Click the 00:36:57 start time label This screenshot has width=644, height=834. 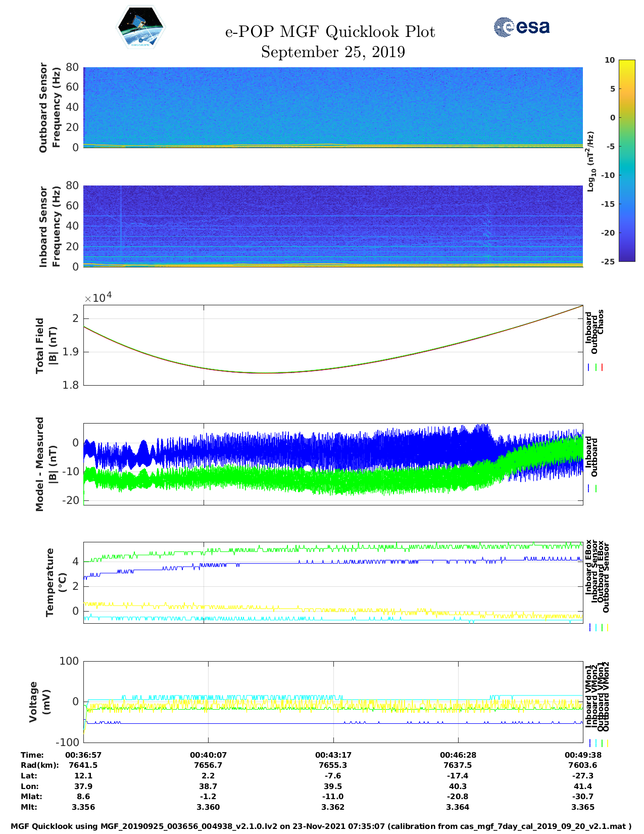tap(83, 755)
